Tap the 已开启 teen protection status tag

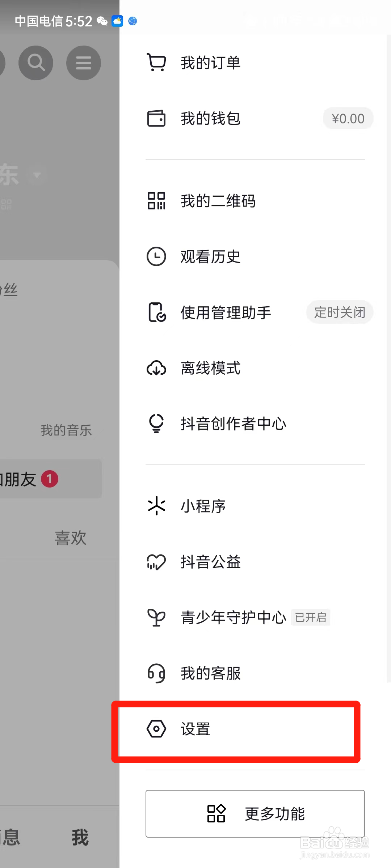pos(311,617)
